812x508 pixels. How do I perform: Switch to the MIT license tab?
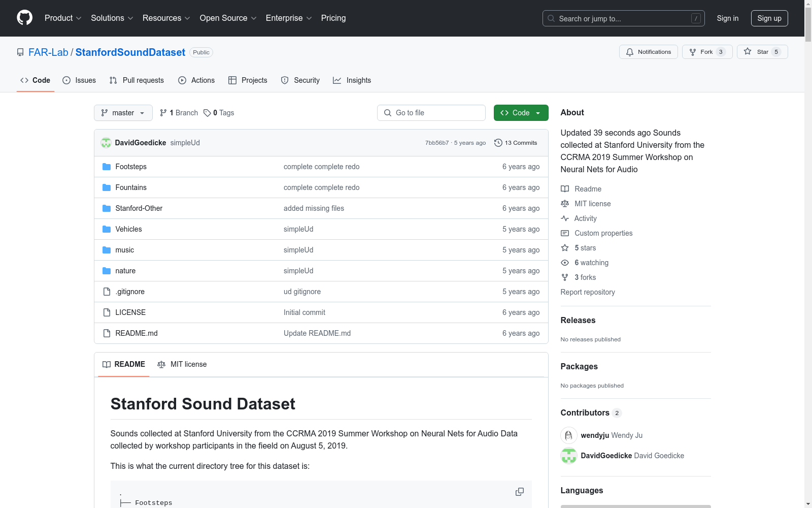(182, 364)
